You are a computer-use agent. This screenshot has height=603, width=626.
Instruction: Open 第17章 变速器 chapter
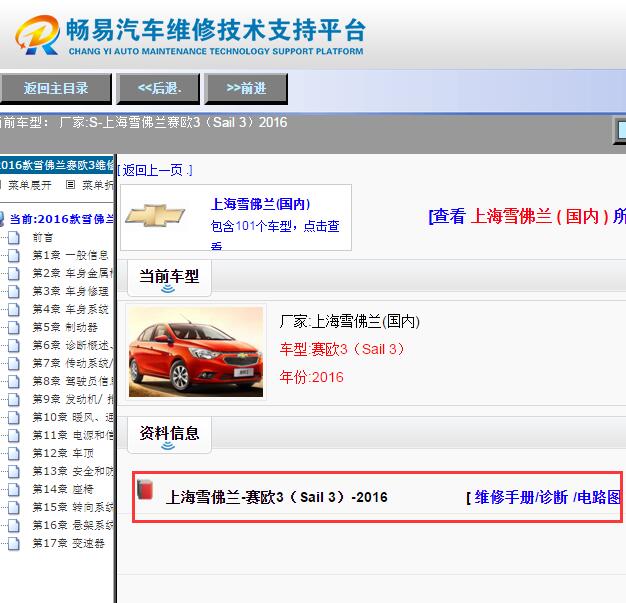pyautogui.click(x=68, y=543)
